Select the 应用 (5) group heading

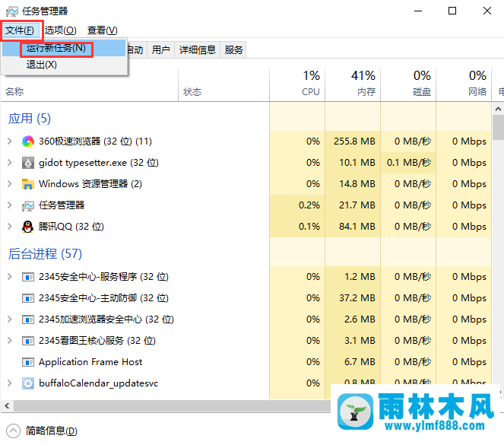tap(30, 119)
